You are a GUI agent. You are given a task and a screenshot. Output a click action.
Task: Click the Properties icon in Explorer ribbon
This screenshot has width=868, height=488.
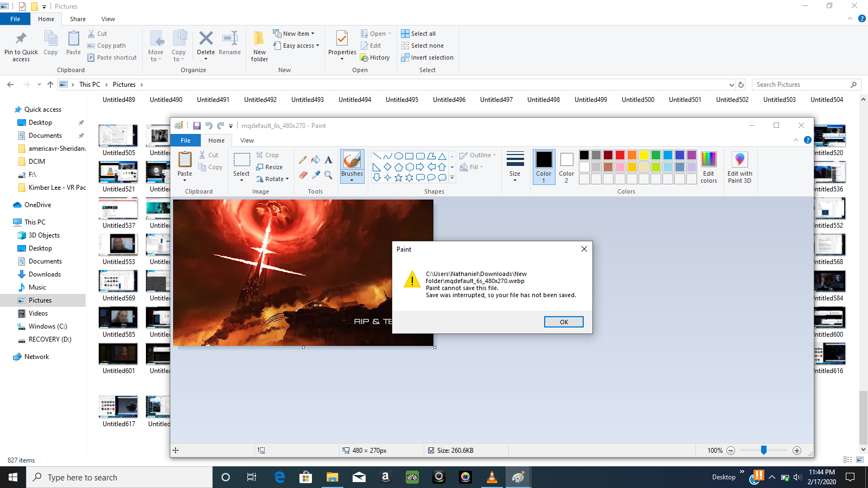click(x=342, y=39)
